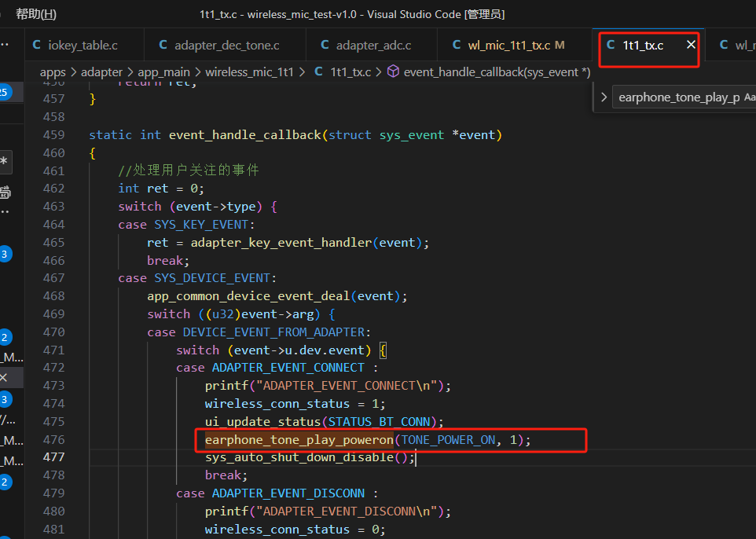Open the apps breadcrumb dropdown
The image size is (756, 539).
(x=53, y=72)
